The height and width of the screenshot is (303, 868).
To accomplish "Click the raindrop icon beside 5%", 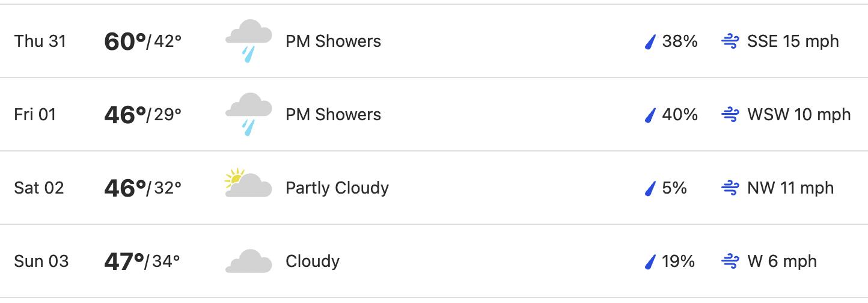I will click(650, 188).
